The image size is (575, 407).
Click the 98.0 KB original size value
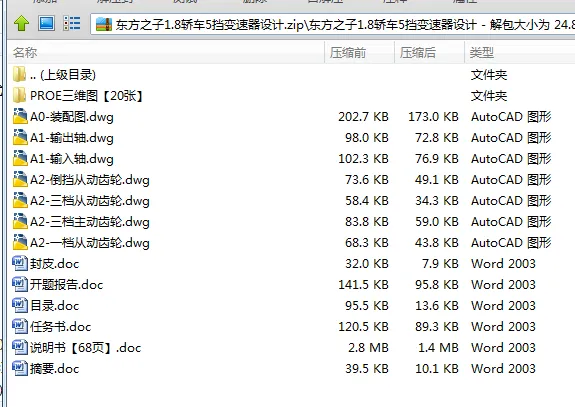pyautogui.click(x=366, y=138)
